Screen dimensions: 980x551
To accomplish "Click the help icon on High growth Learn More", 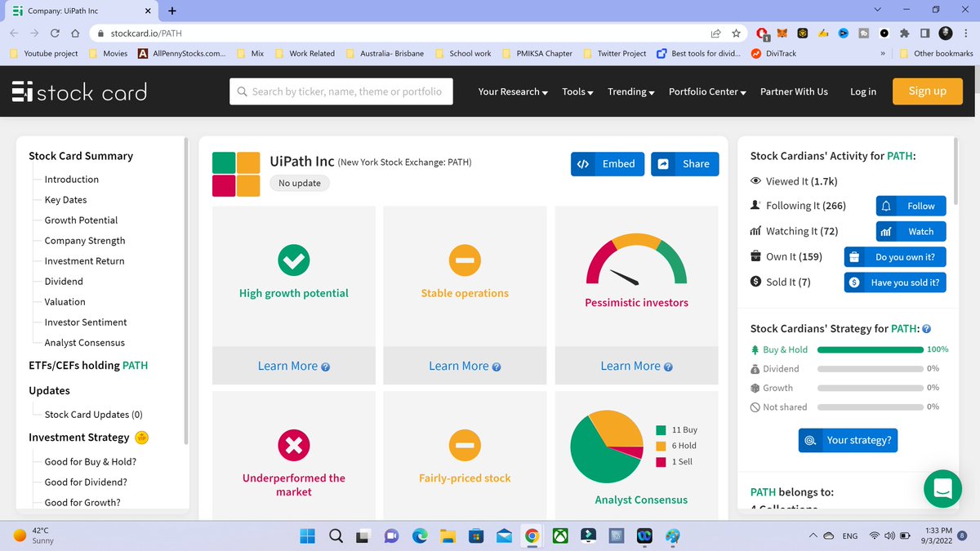I will [326, 367].
